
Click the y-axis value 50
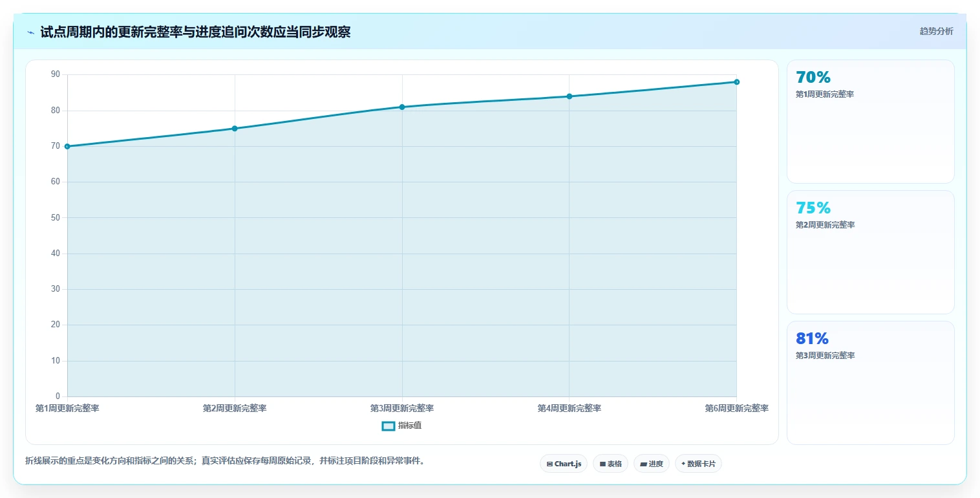click(55, 218)
